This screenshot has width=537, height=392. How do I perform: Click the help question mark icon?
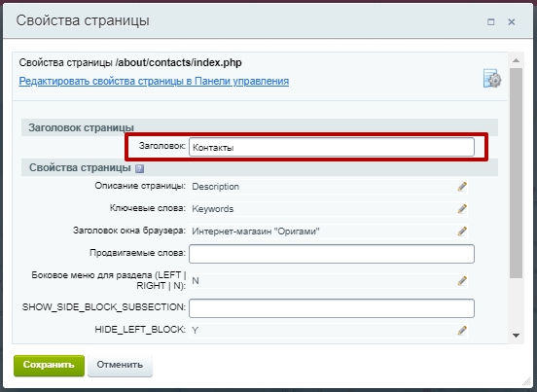click(140, 168)
